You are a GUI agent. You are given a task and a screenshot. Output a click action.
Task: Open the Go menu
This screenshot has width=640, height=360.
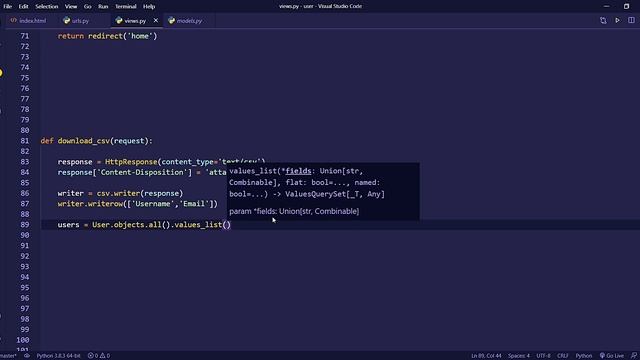pyautogui.click(x=87, y=7)
